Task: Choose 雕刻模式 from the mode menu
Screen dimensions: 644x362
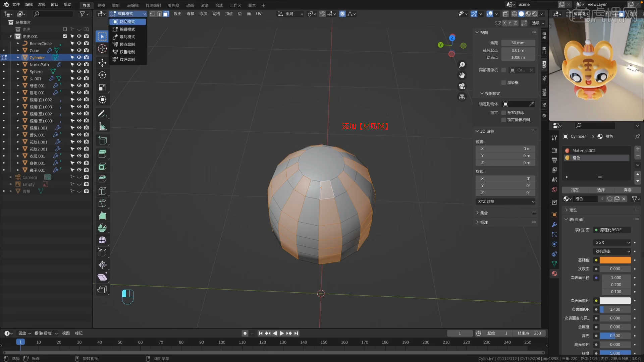Action: [x=127, y=37]
